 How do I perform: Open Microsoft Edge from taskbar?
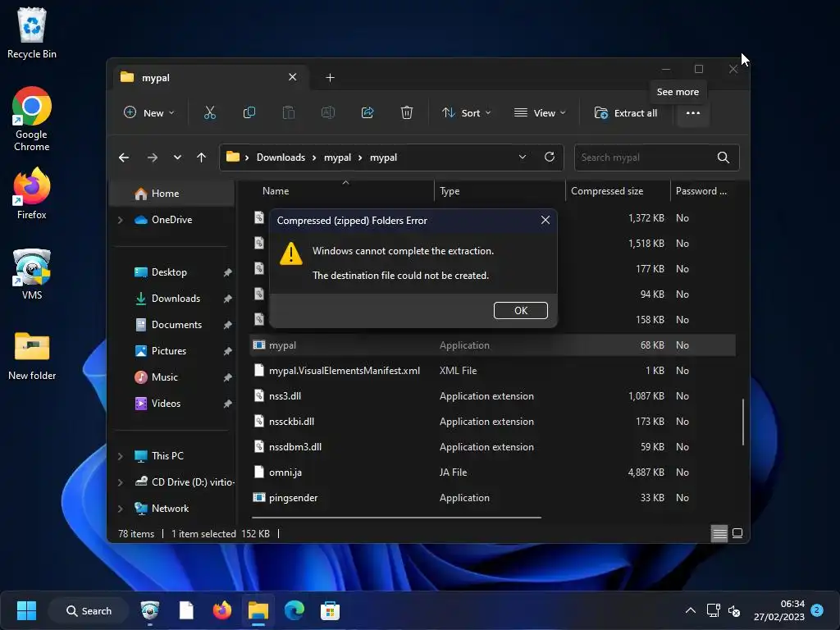coord(294,610)
